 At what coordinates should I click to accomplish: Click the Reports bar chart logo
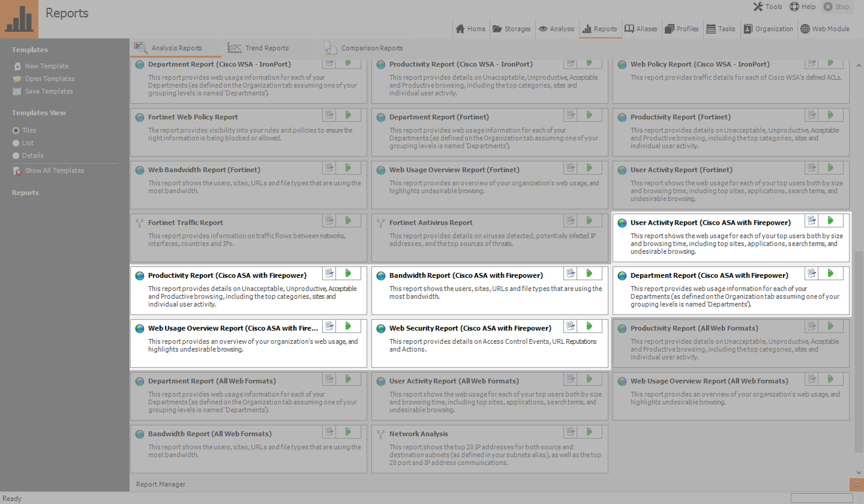tap(19, 19)
